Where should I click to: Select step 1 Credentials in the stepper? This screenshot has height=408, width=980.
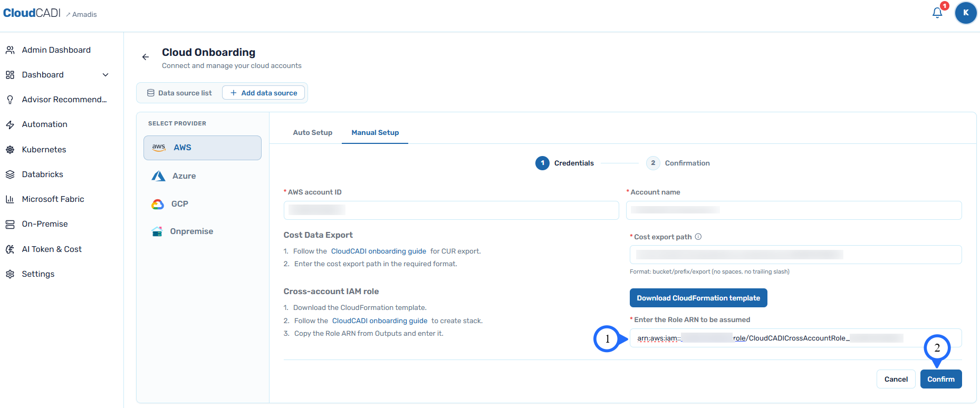565,163
